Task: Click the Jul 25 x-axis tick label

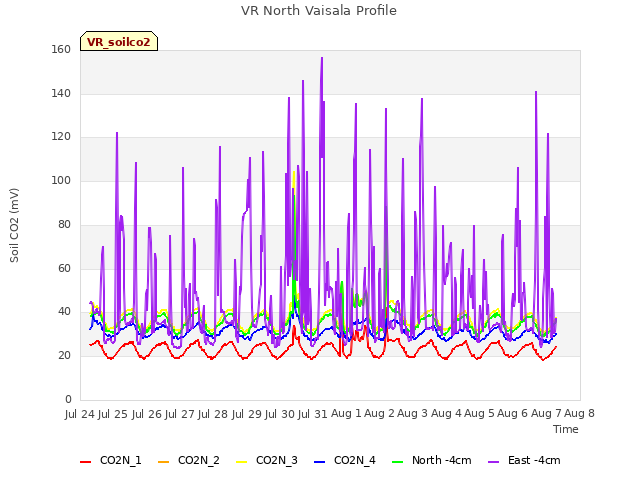Action: coord(113,414)
